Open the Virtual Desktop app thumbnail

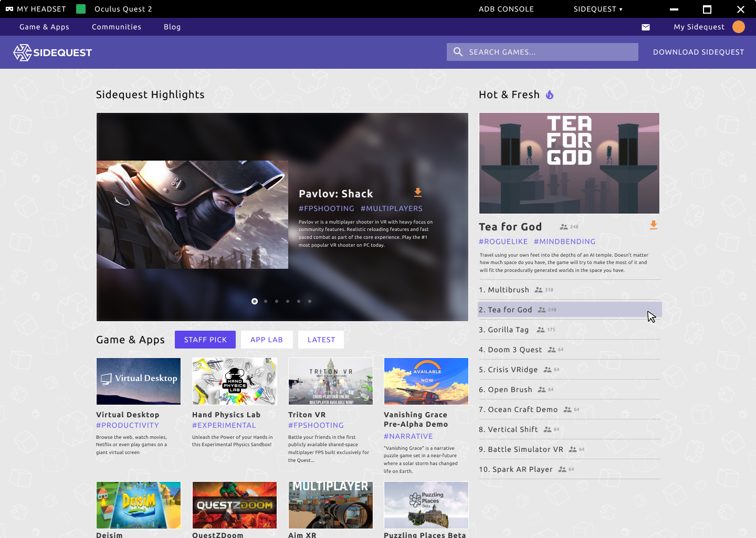(139, 381)
